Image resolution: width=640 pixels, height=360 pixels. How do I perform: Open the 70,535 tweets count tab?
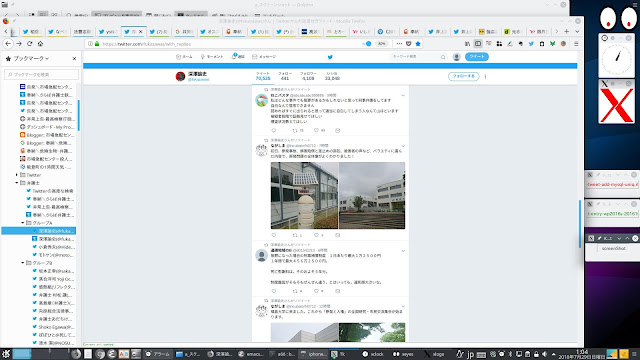[263, 76]
